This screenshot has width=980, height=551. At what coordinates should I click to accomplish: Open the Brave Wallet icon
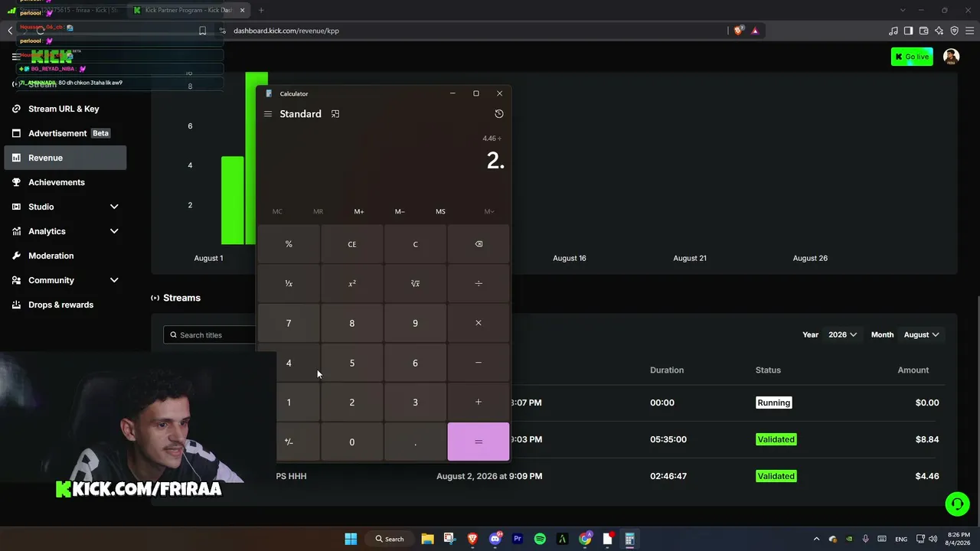pos(924,31)
